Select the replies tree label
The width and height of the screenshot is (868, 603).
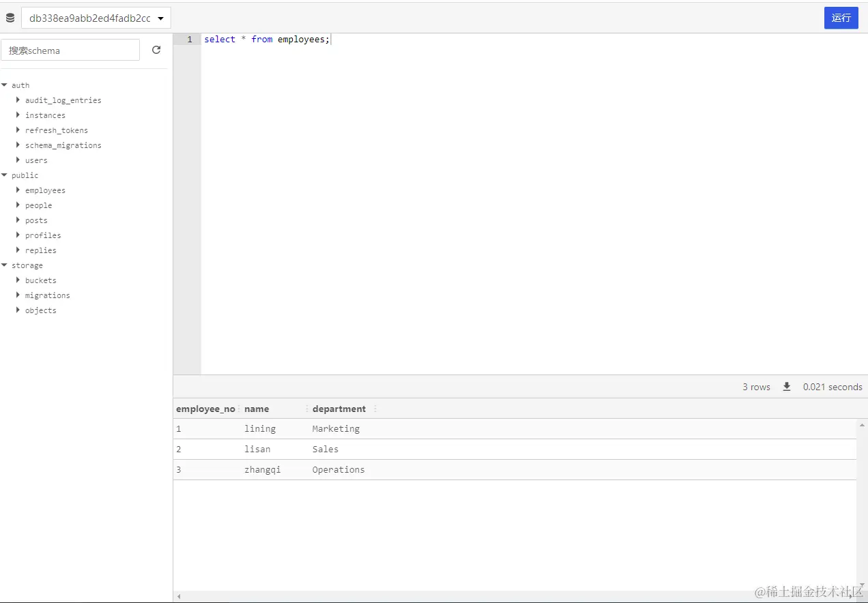tap(41, 250)
